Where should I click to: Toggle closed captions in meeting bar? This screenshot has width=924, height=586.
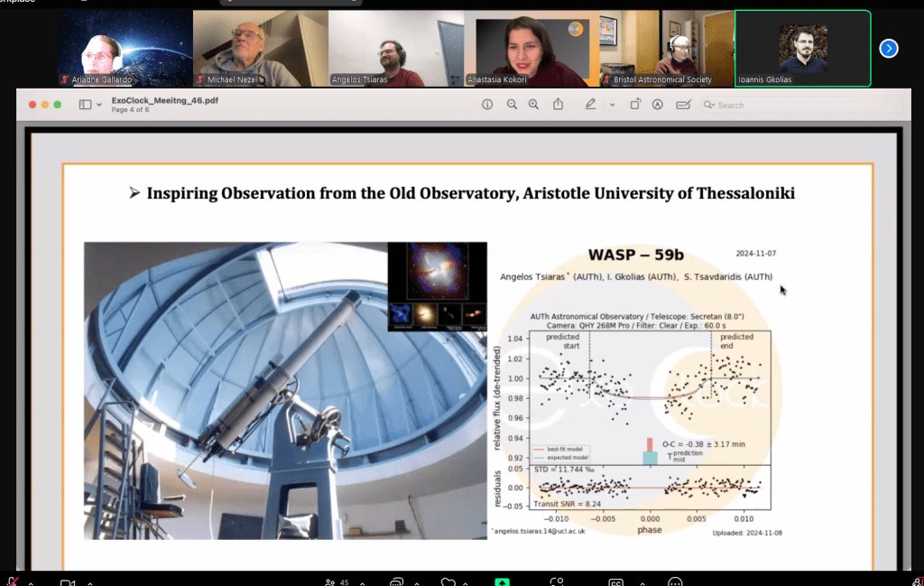tap(616, 581)
